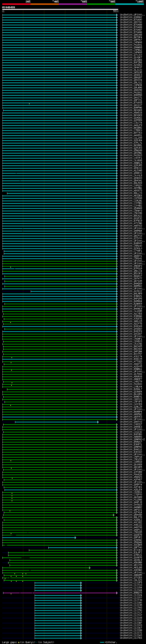Screen dimensions: 146x644
Task: Select hit label UniRef100_Q6BJ15
Action: (131, 321)
